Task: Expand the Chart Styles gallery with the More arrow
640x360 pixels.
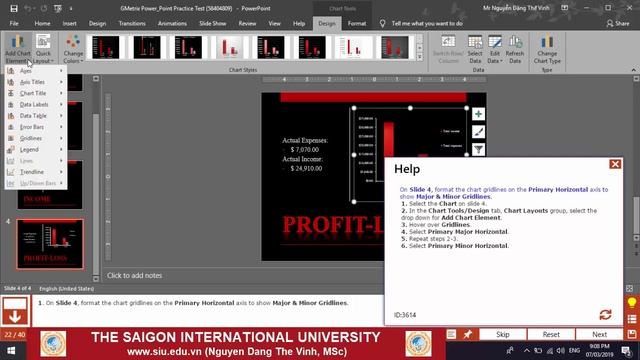Action: (420, 57)
